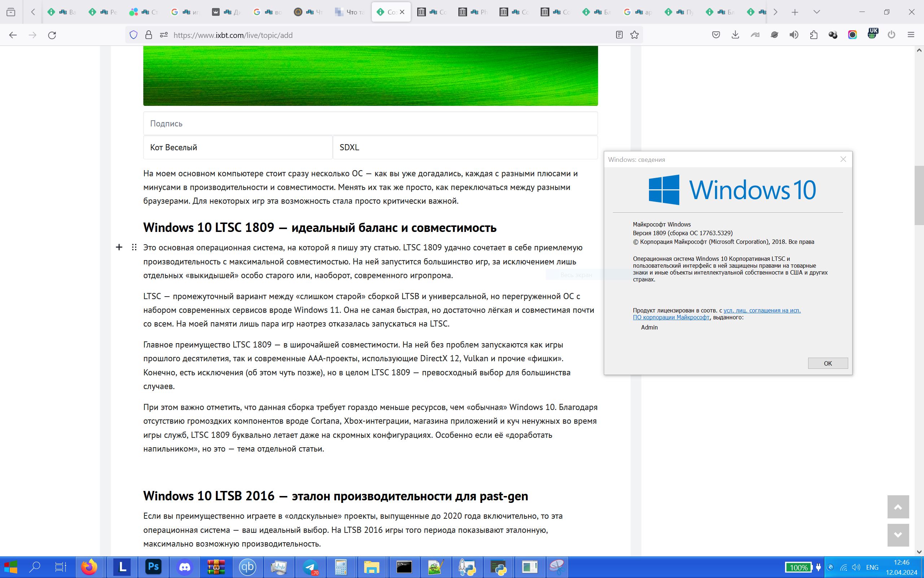
Task: Click the UK globe VPN extension icon
Action: point(872,34)
